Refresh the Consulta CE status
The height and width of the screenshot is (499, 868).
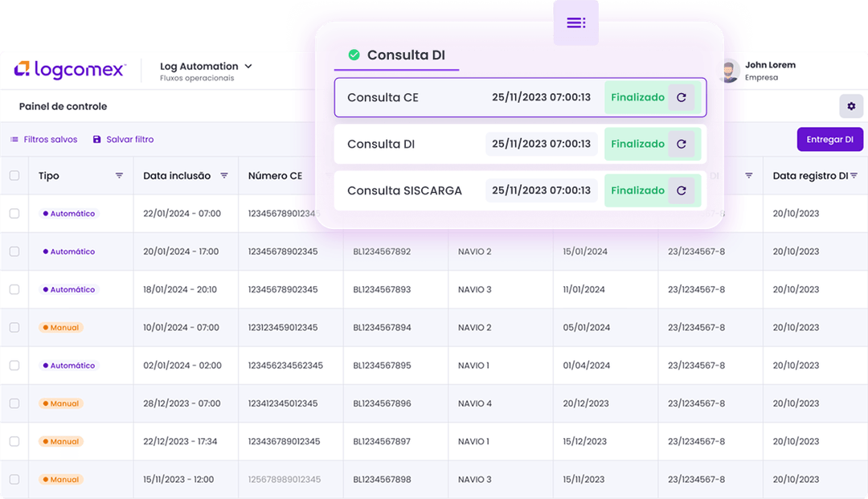point(682,97)
